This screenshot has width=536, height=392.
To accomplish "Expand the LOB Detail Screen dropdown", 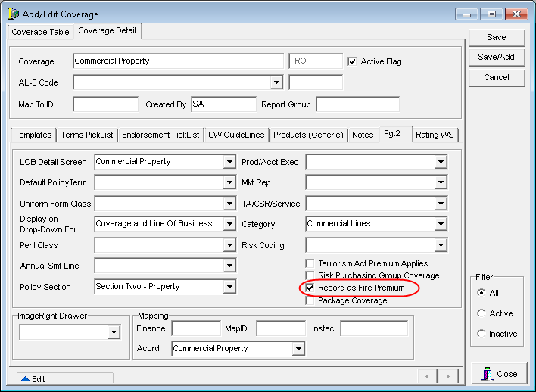I will (x=229, y=162).
